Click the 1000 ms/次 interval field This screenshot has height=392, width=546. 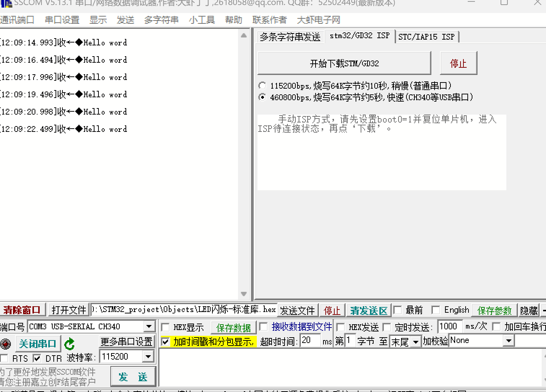point(450,326)
